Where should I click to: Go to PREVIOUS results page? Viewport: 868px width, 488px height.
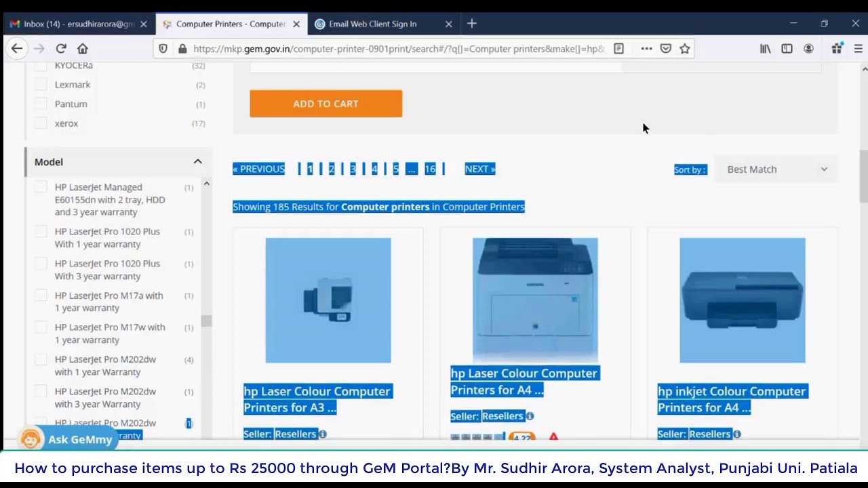tap(258, 169)
